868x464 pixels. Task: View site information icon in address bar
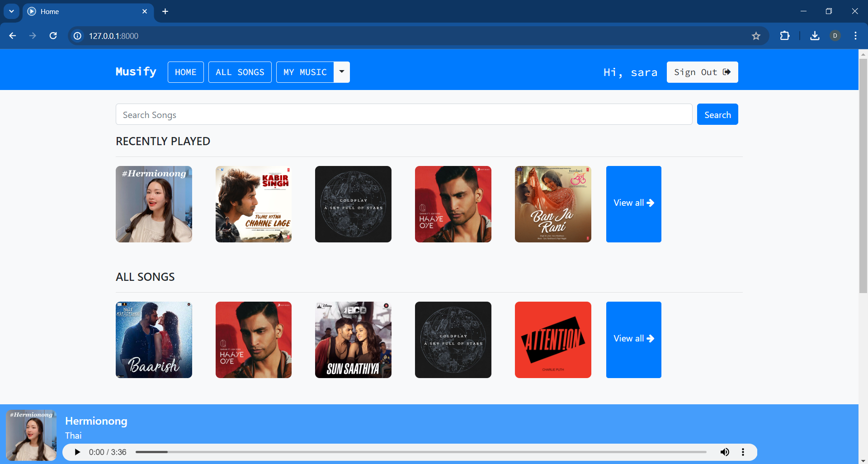[x=78, y=36]
